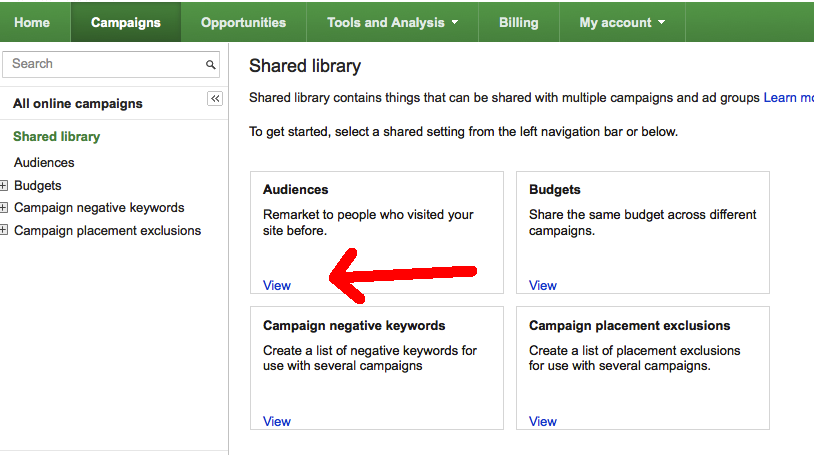Screen dimensions: 814x455
Task: Switch to the Campaigns tab
Action: (x=125, y=22)
